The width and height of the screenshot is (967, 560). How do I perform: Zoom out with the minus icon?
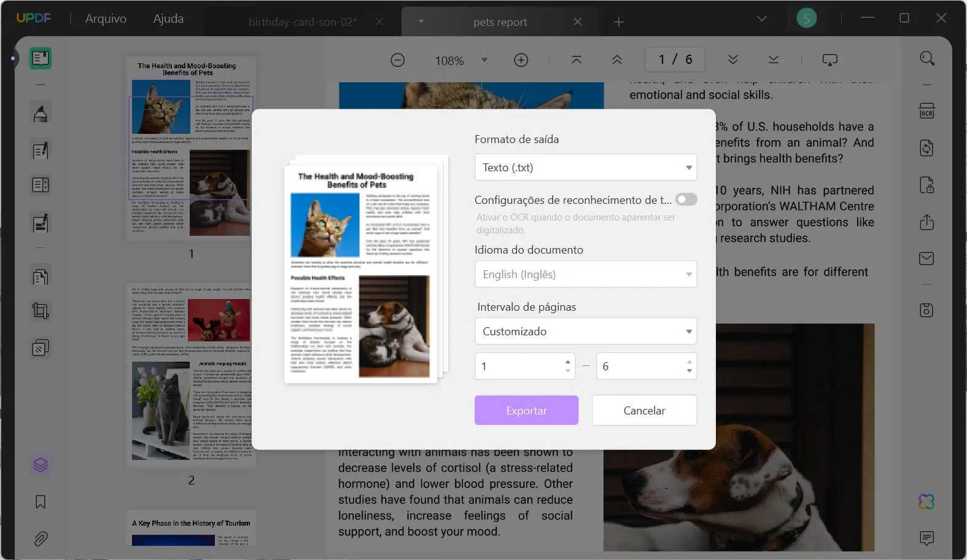(398, 60)
